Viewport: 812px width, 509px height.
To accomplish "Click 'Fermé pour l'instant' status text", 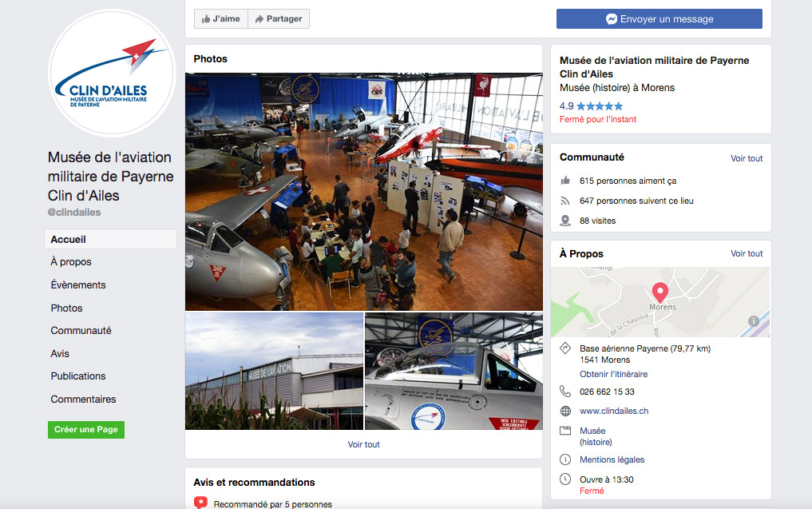I will [x=597, y=119].
